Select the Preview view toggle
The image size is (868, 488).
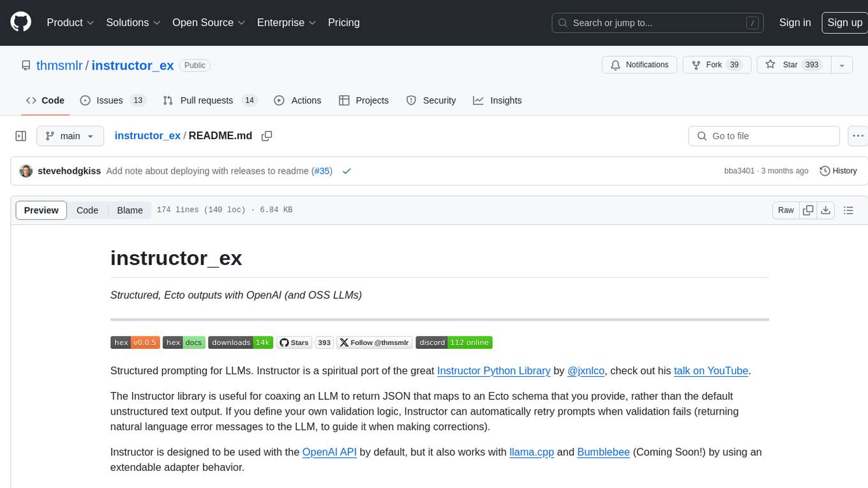pyautogui.click(x=41, y=210)
